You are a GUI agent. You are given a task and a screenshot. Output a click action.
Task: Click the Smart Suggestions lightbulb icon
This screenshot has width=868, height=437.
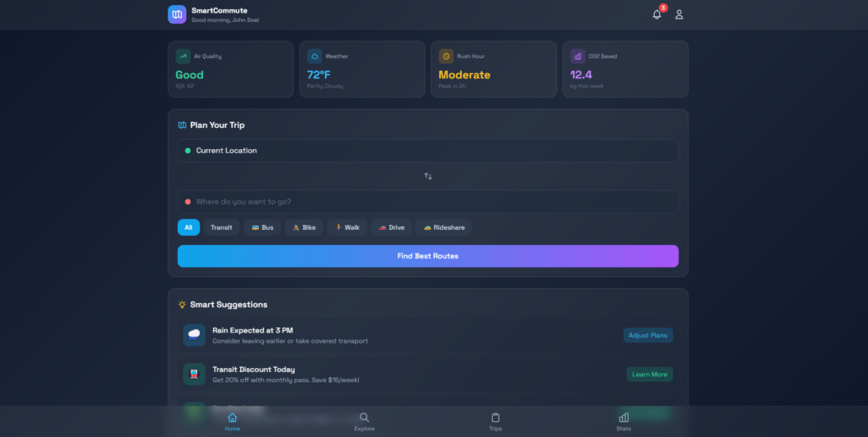[182, 304]
